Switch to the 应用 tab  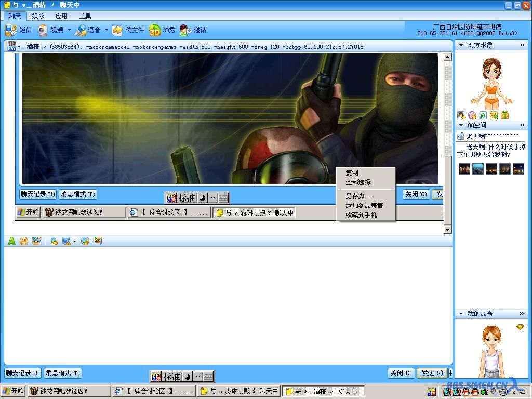coord(61,16)
